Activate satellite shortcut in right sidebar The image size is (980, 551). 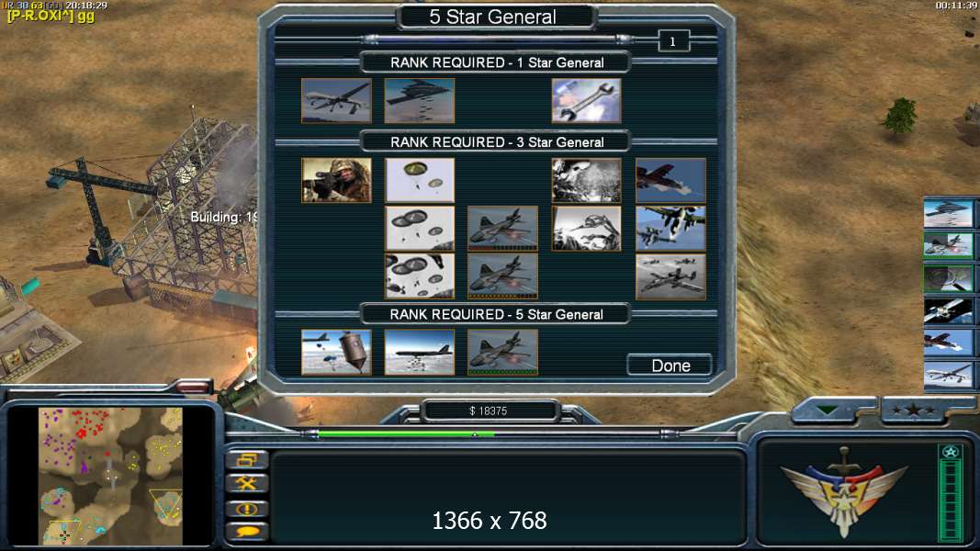point(948,310)
